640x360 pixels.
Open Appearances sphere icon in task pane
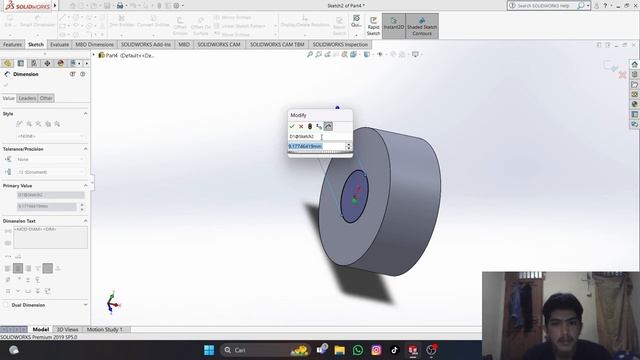634,104
